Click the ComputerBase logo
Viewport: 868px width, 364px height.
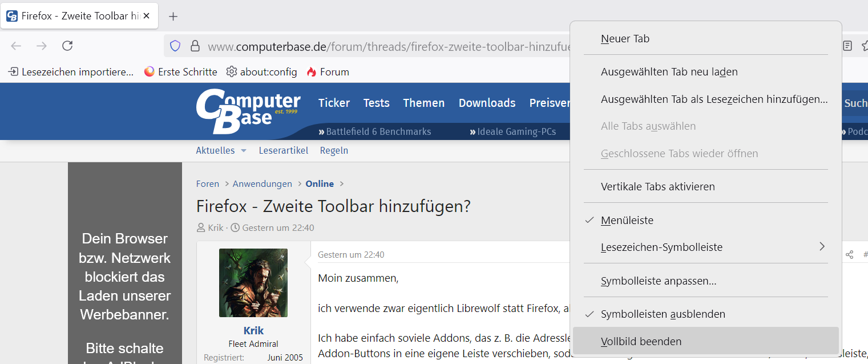[x=248, y=111]
